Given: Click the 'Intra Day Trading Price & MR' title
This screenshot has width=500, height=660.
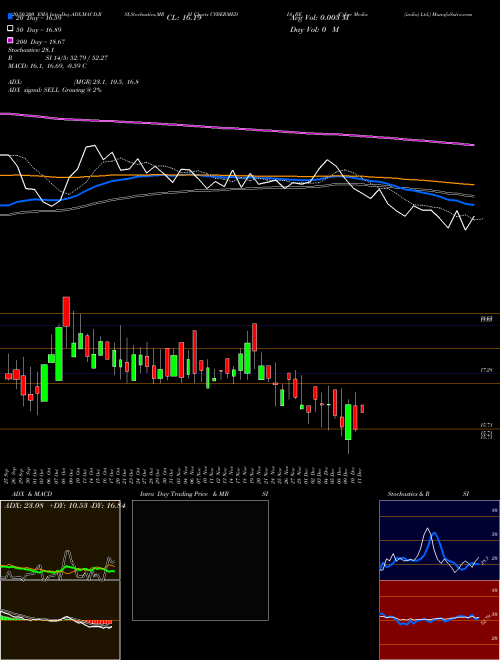Looking at the screenshot, I should click(x=184, y=494).
